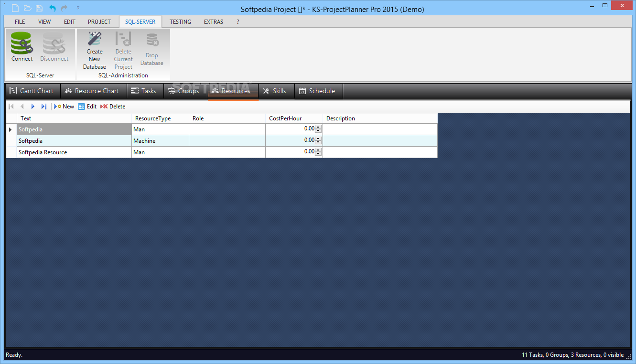Sort by the Description column header

tap(380, 118)
